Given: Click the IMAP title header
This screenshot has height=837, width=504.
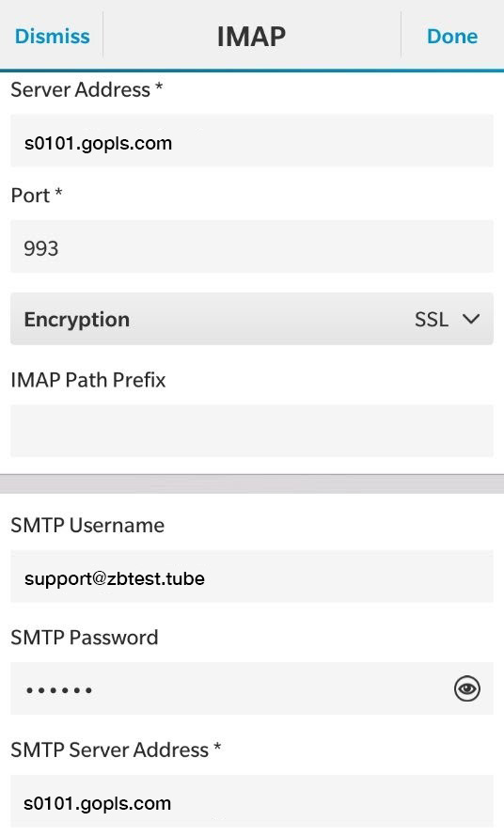Looking at the screenshot, I should 251,37.
